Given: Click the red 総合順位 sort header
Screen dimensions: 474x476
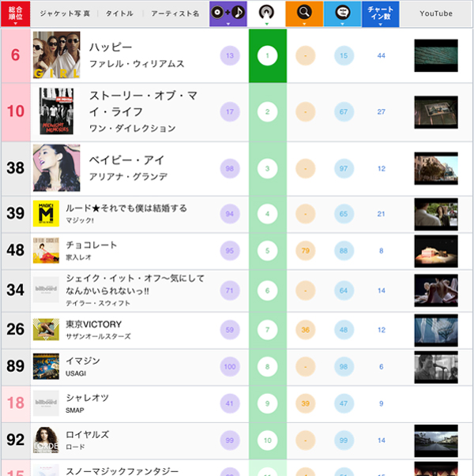Looking at the screenshot, I should 15,14.
